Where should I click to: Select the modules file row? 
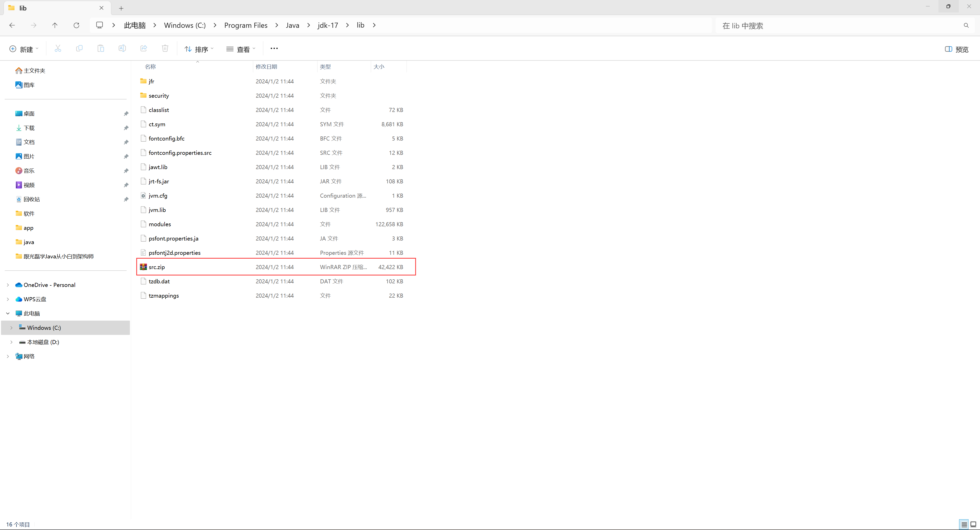tap(272, 224)
